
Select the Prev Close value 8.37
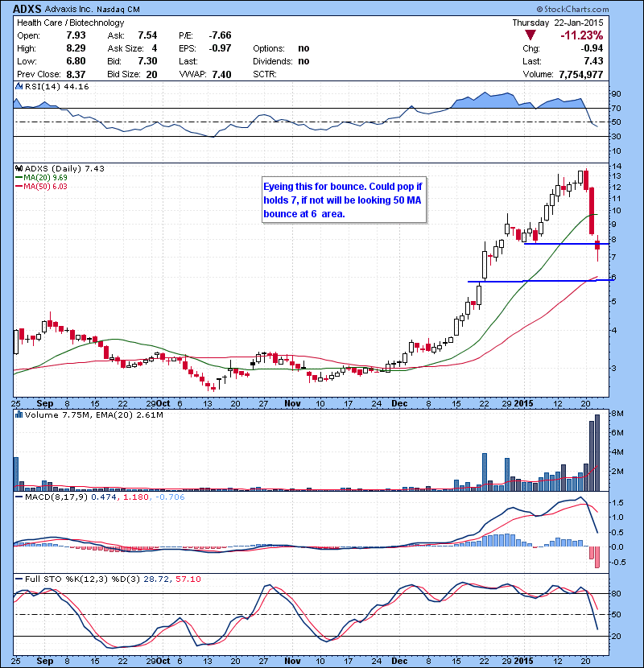76,74
